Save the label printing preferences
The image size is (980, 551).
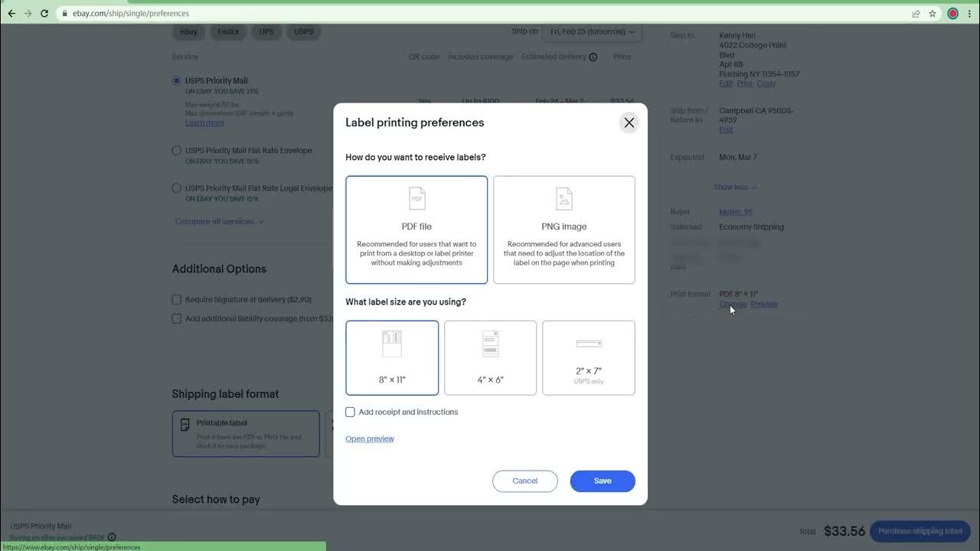(x=603, y=481)
